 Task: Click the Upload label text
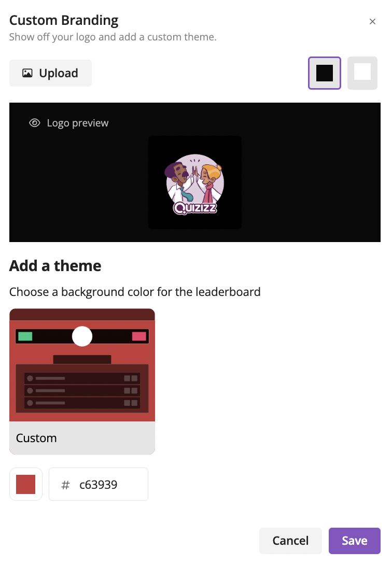point(59,73)
